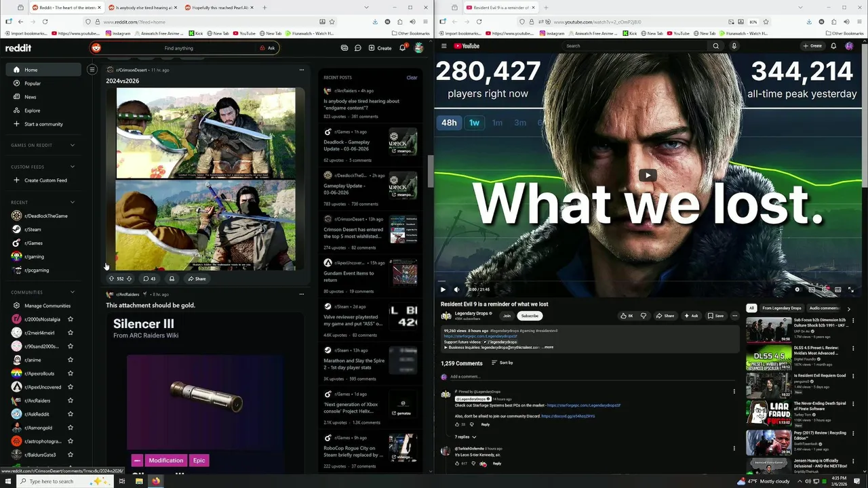
Task: Favorite the r/anime community star
Action: pos(71,360)
